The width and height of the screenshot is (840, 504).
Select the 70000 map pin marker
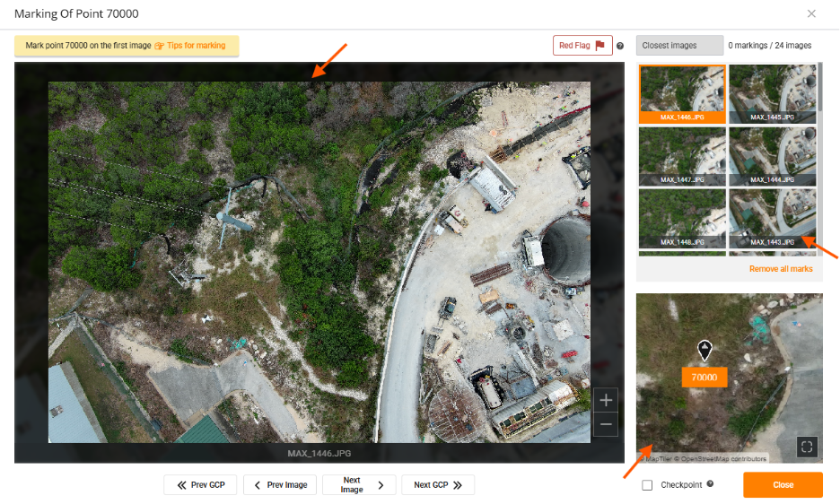pos(704,350)
